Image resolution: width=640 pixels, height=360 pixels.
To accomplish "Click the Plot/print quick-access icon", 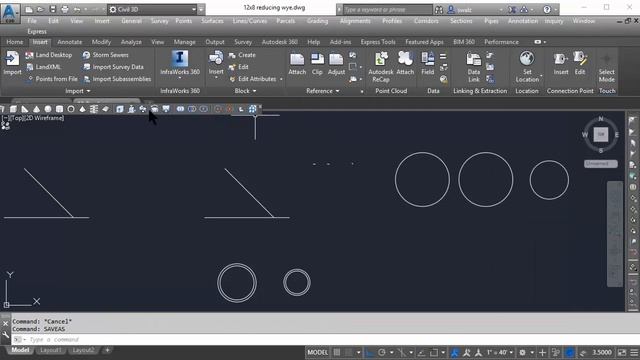I will pos(64,9).
